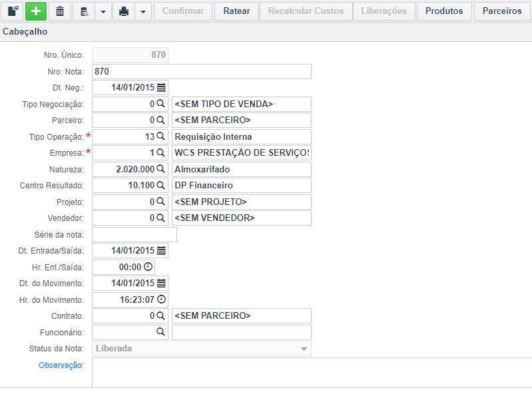The height and width of the screenshot is (394, 532).
Task: Open calendar for Dt. do Movimento
Action: [162, 283]
